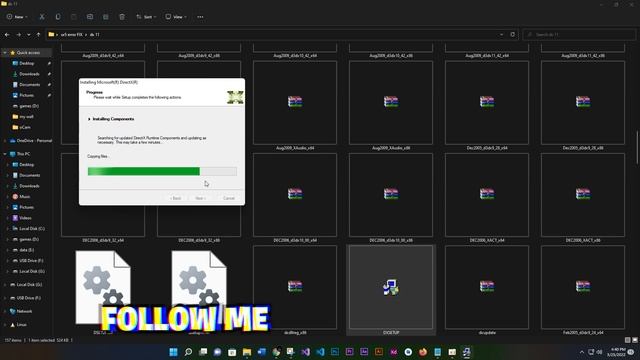Expand Local Disk (C:) in the tree
This screenshot has width=640, height=360.
(7, 229)
